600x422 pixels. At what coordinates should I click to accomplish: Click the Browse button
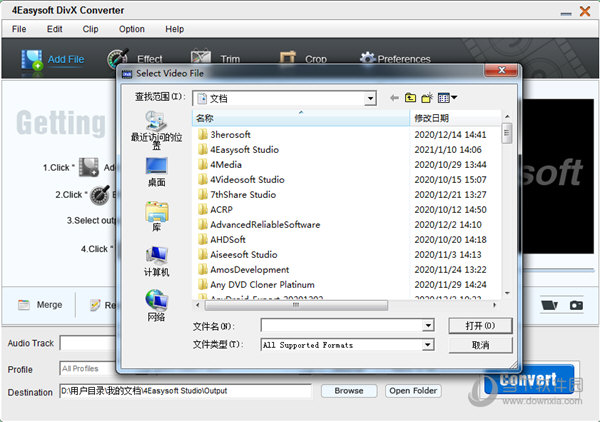tap(349, 391)
